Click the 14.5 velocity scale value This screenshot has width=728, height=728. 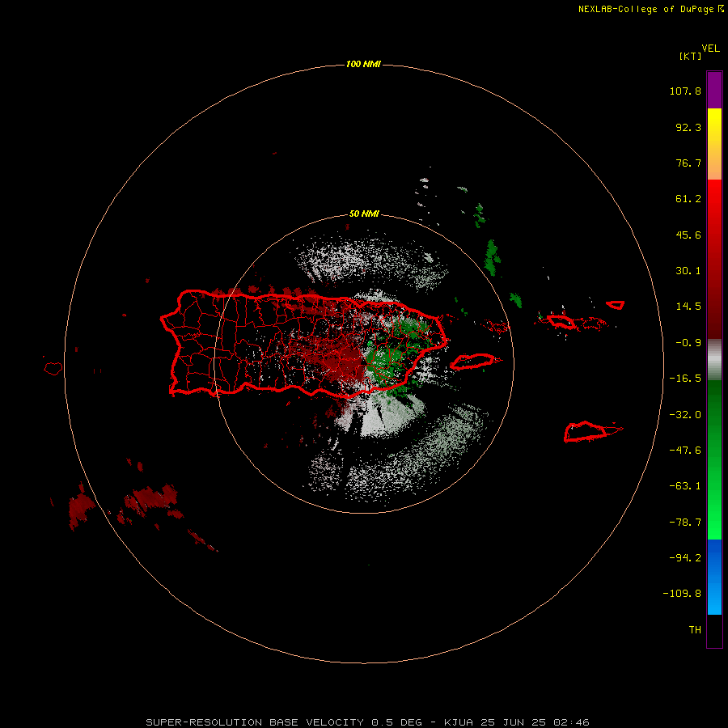click(688, 307)
